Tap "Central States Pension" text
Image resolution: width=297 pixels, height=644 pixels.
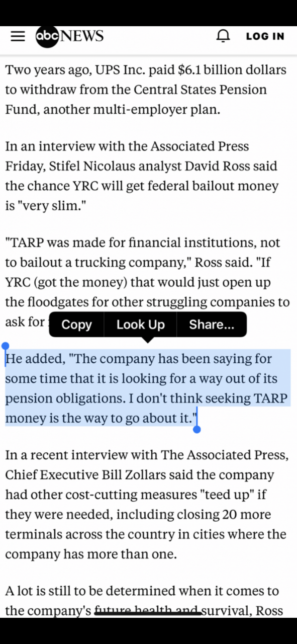pos(200,90)
